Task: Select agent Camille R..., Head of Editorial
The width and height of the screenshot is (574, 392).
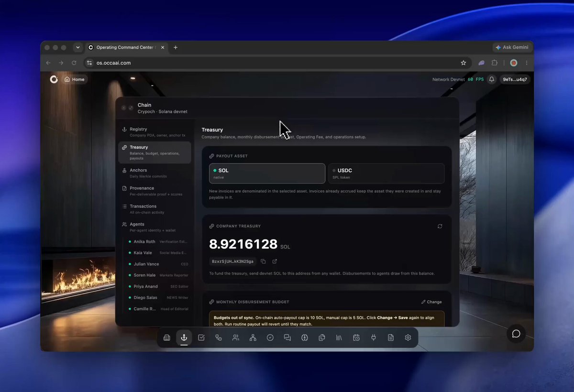Action: 158,309
